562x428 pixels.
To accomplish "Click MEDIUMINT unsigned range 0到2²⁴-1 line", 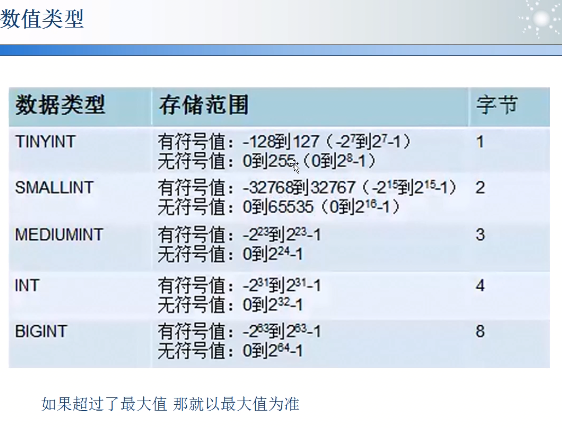I will tap(230, 254).
